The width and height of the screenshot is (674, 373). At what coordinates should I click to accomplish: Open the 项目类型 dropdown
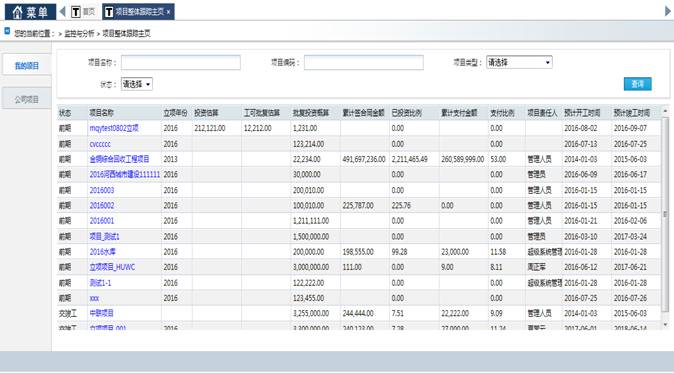coord(519,62)
